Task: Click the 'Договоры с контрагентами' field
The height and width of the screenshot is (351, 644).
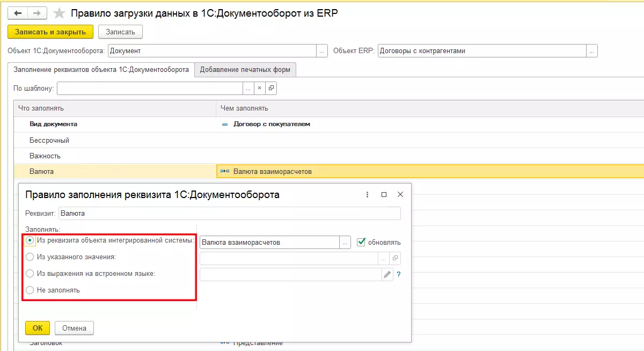Action: pyautogui.click(x=482, y=51)
